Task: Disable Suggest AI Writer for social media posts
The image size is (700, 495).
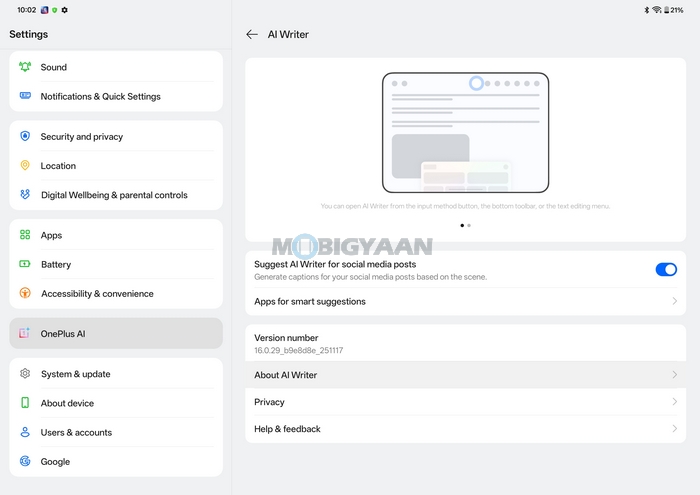Action: coord(665,270)
